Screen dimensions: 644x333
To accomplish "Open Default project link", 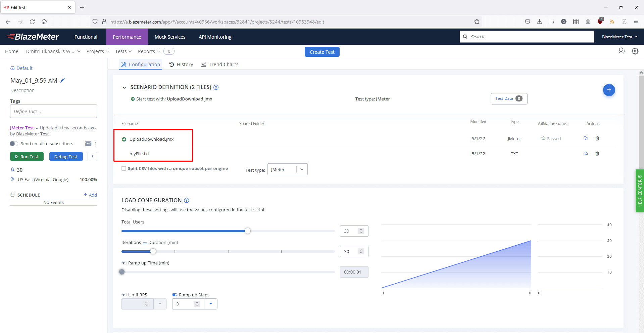I will pos(21,68).
